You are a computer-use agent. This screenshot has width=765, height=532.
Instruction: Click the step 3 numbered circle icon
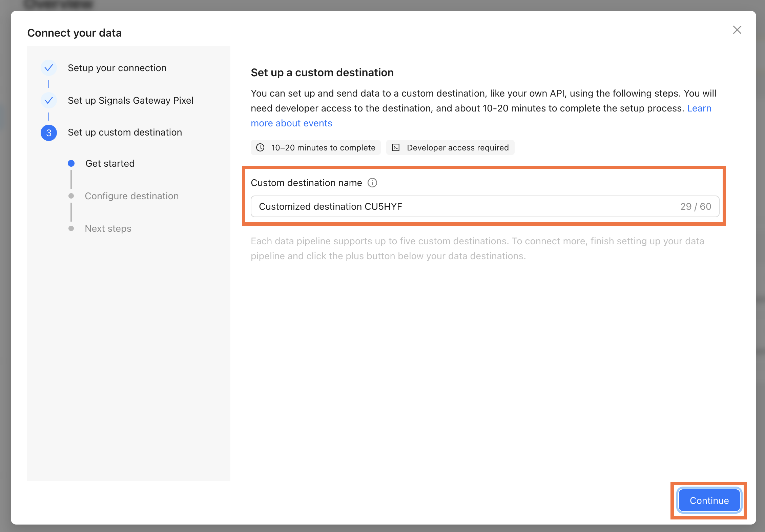point(49,133)
